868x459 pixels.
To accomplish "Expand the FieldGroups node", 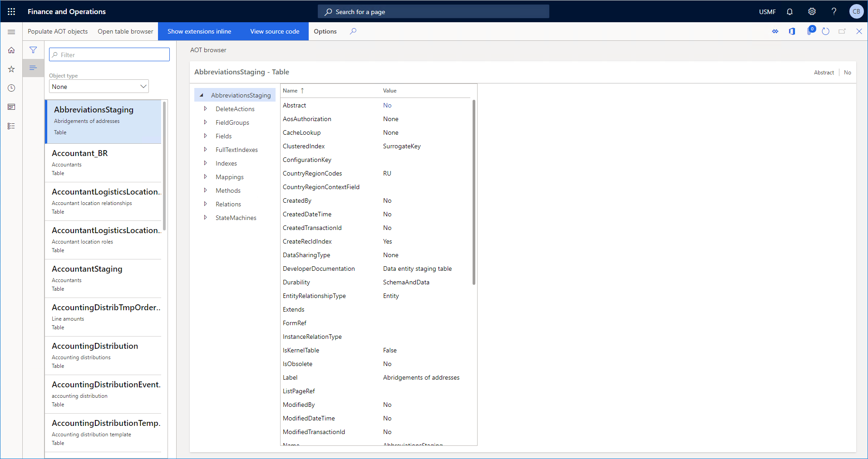I will tap(205, 122).
